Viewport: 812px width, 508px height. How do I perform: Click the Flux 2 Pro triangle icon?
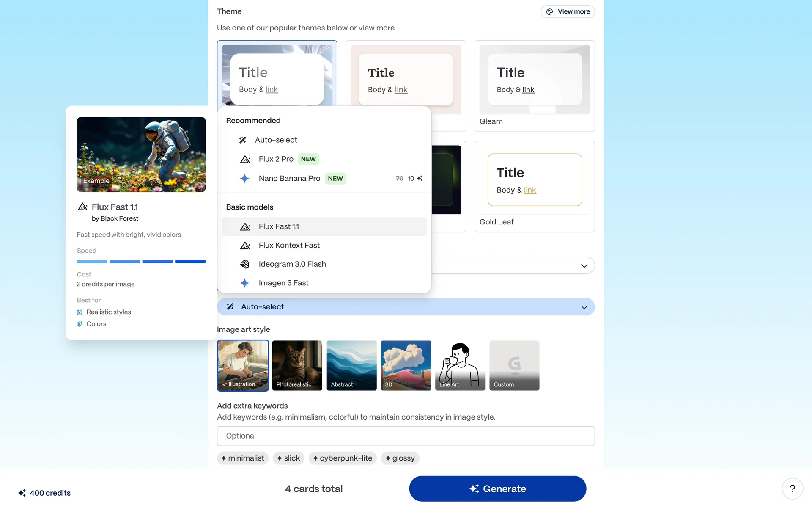pyautogui.click(x=245, y=160)
